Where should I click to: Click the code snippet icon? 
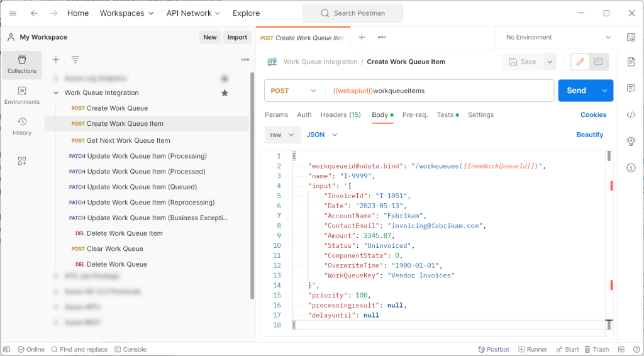coord(631,114)
